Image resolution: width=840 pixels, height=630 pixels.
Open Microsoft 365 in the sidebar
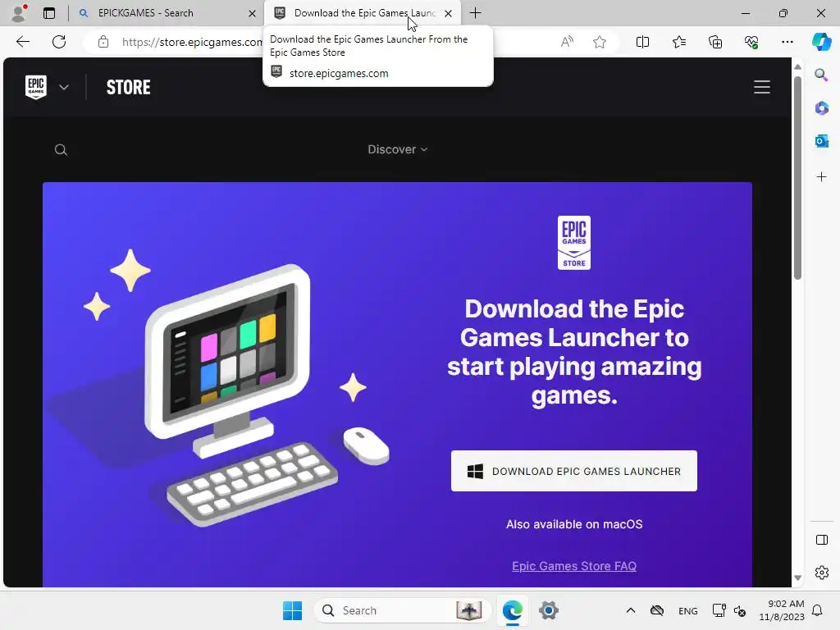pos(821,108)
